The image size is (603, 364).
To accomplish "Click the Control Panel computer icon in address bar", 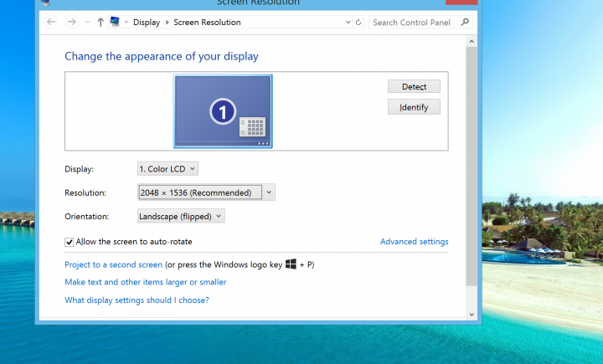I will pos(115,22).
